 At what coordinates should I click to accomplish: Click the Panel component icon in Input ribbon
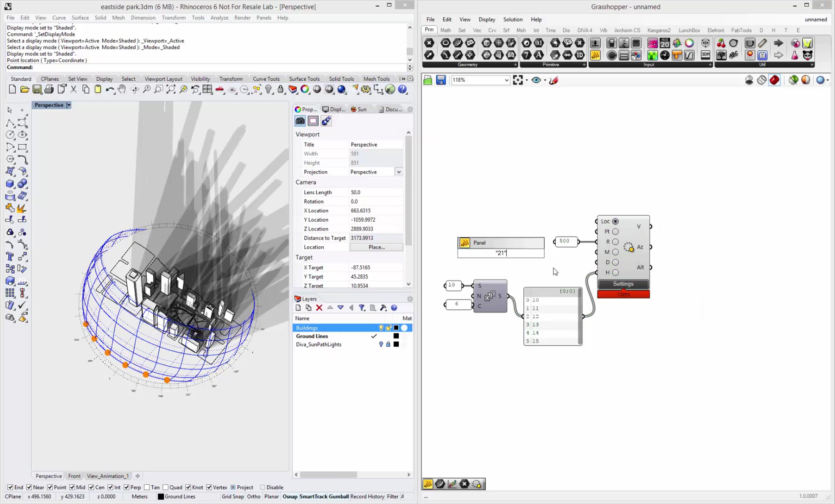[x=595, y=55]
